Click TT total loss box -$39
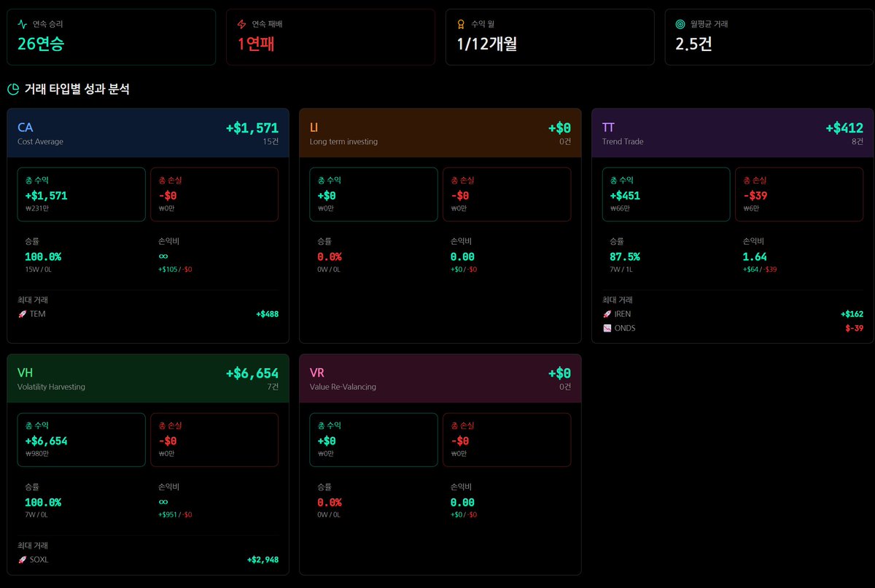Screen dimensions: 875x588 (799, 194)
